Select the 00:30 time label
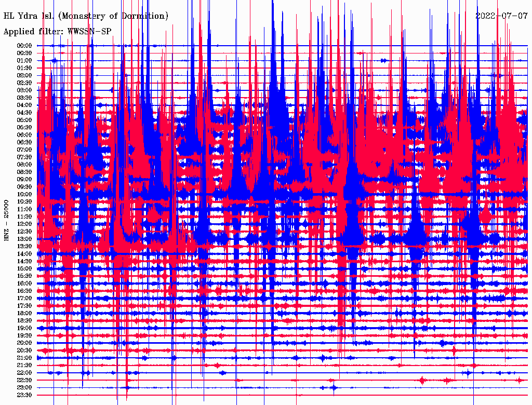This screenshot has height=405, width=532. (x=24, y=53)
